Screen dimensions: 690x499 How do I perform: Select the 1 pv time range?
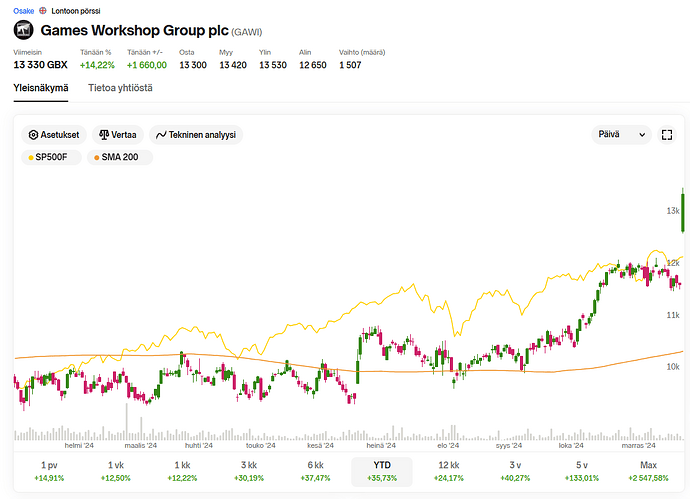coord(49,471)
